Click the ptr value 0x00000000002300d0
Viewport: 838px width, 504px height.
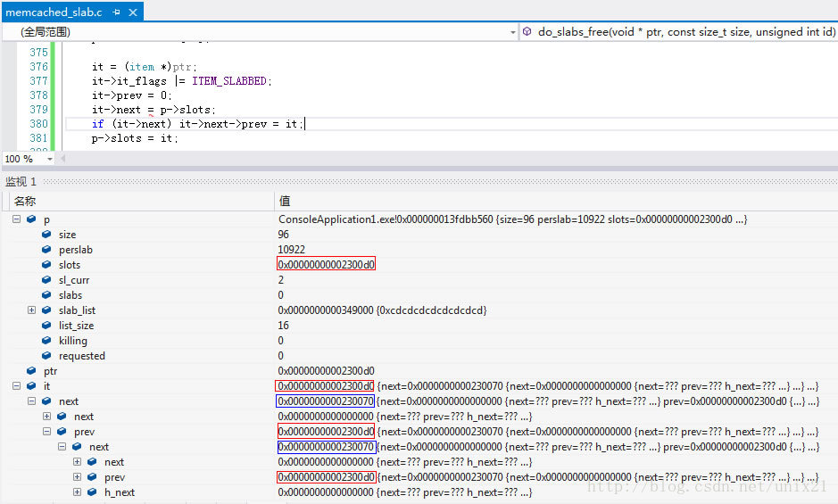click(326, 370)
